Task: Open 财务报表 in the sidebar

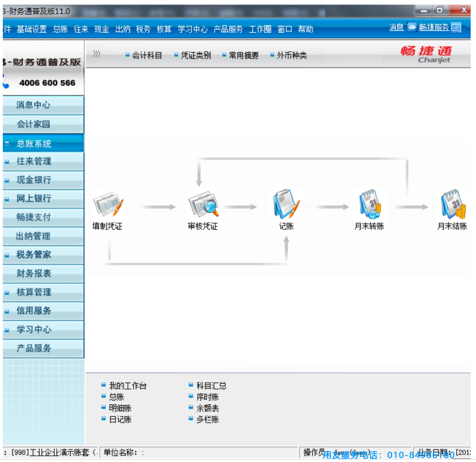Action: click(x=43, y=273)
